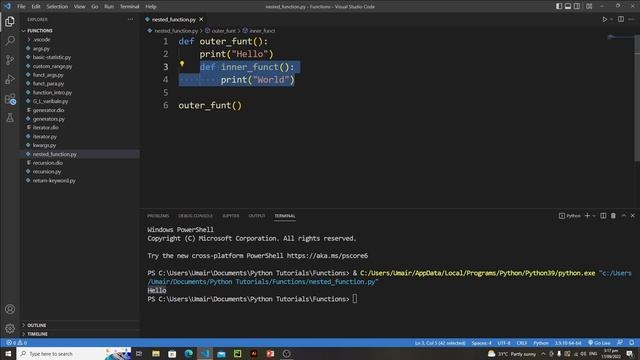Show hidden system tray icons
Image resolution: width=640 pixels, height=360 pixels.
click(x=543, y=353)
